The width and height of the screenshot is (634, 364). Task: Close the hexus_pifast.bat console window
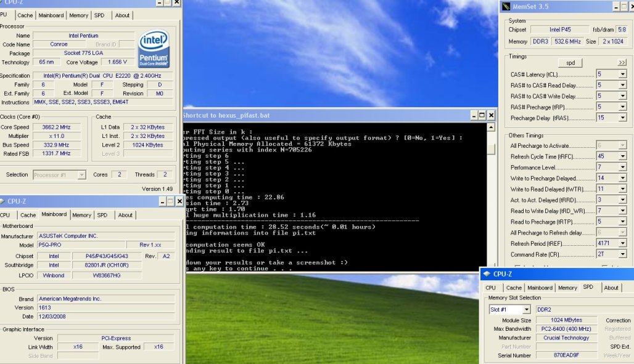(x=492, y=116)
